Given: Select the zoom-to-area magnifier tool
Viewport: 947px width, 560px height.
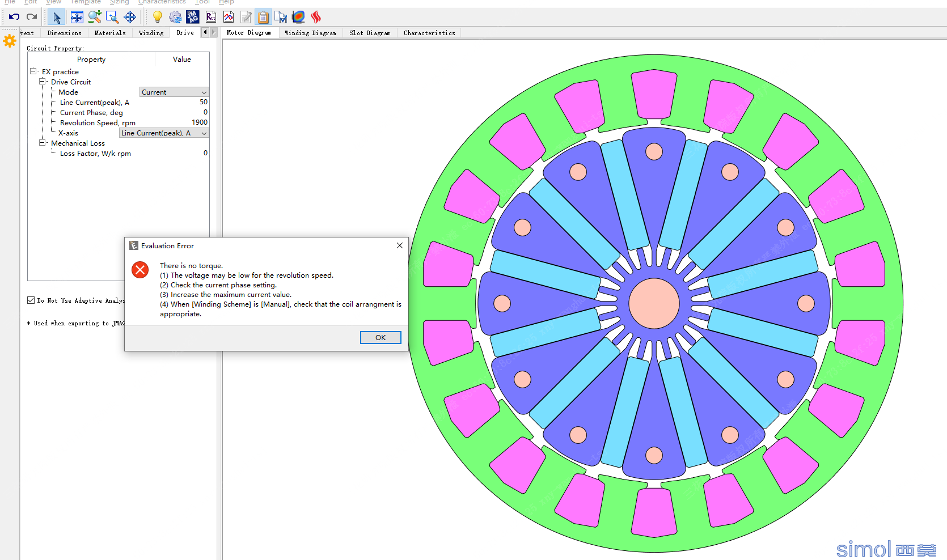Looking at the screenshot, I should [112, 17].
